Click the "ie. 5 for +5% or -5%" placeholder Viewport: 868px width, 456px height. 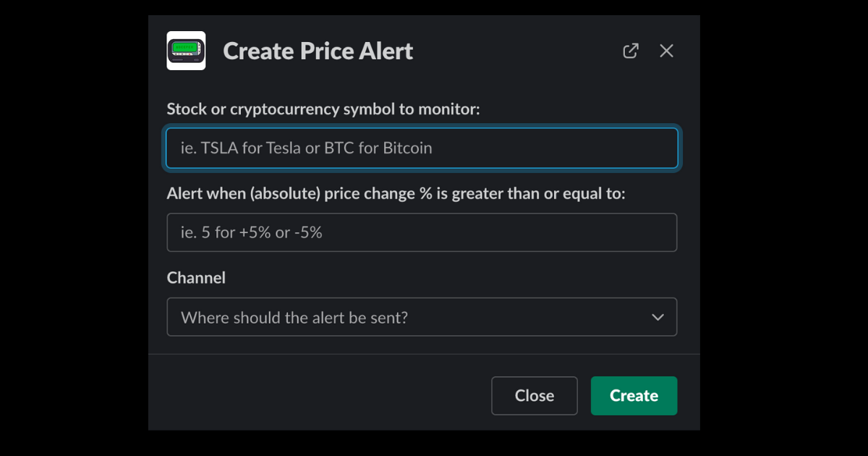[252, 232]
